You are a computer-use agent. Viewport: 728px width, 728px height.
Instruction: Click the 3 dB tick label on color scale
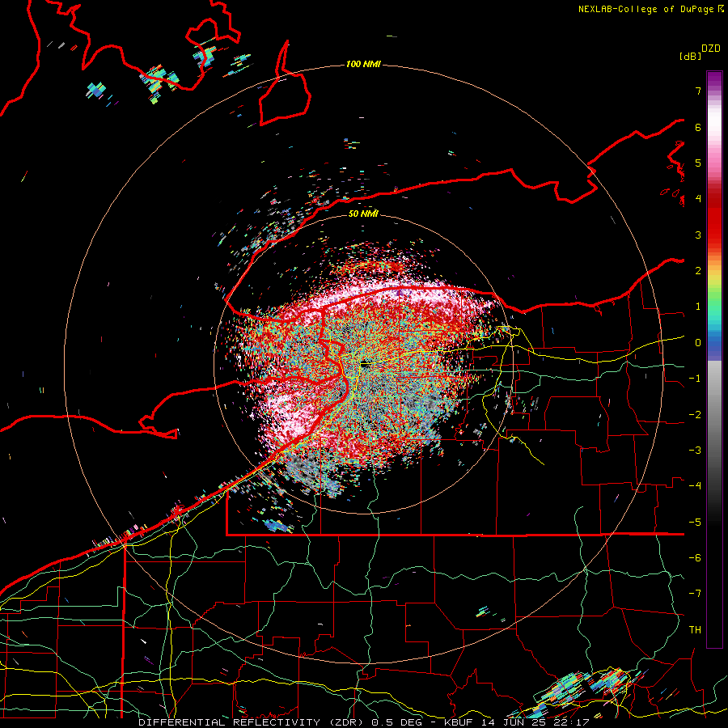[698, 235]
